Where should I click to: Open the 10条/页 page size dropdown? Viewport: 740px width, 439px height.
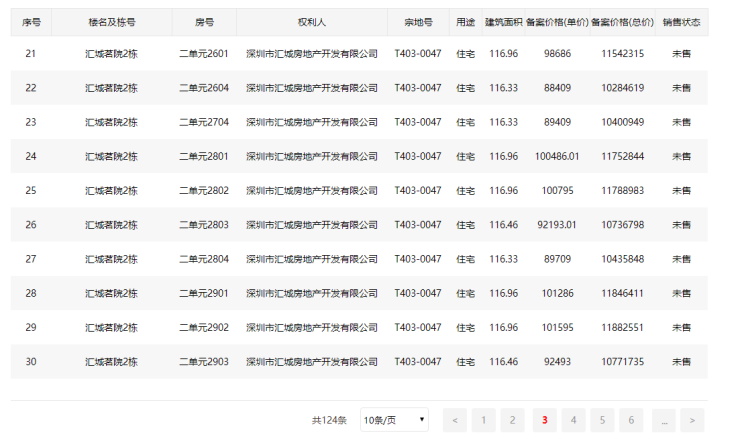(394, 420)
